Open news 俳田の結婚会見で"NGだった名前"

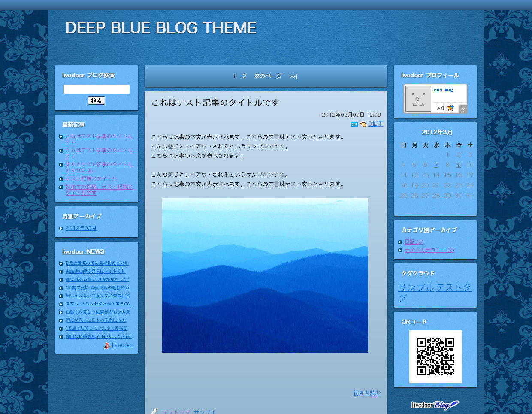[x=99, y=337]
